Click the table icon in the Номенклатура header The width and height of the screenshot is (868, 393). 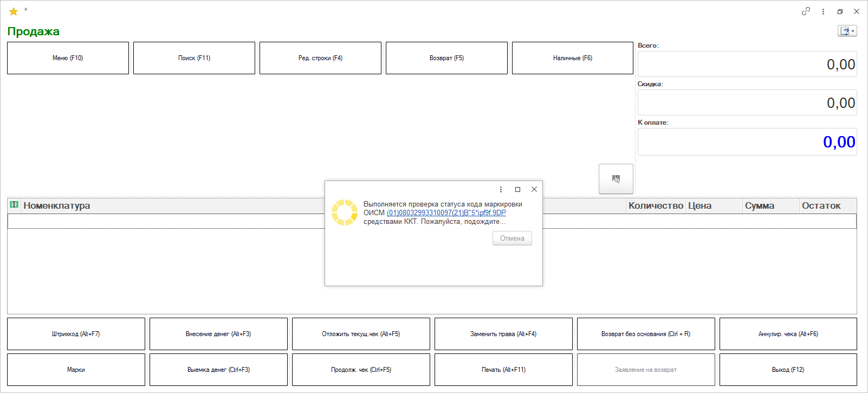pyautogui.click(x=14, y=205)
